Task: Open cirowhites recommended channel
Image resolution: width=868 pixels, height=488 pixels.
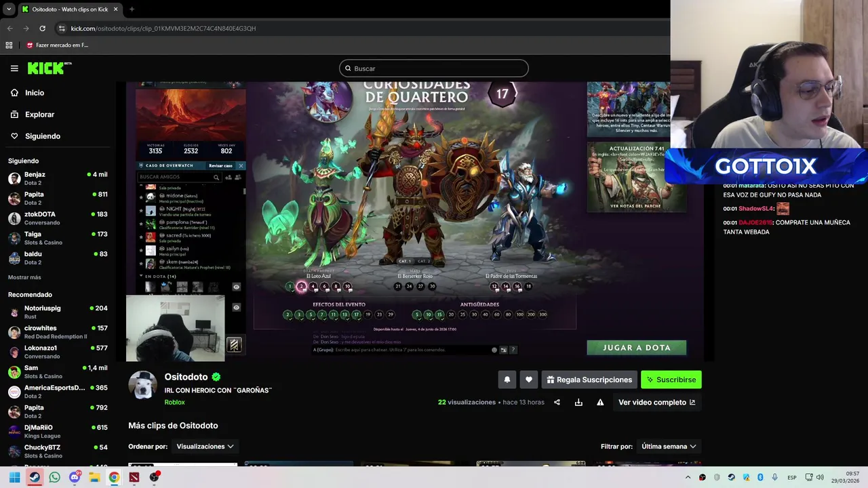Action: [58, 332]
